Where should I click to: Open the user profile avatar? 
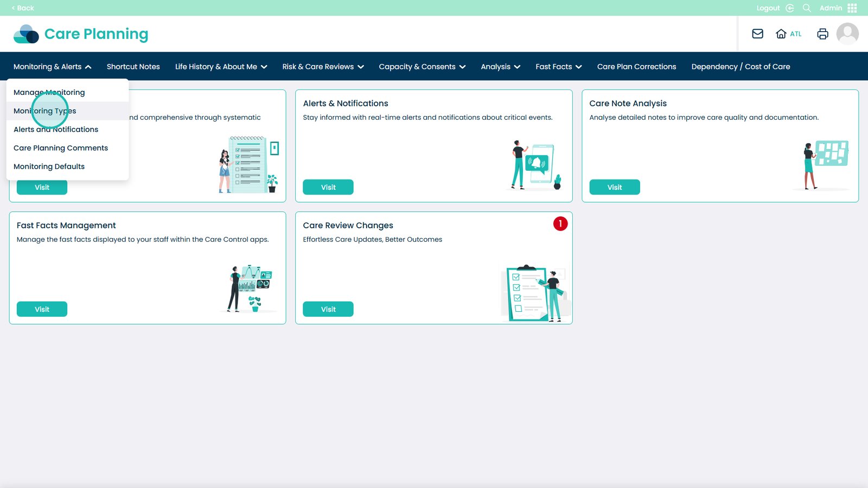pos(847,34)
